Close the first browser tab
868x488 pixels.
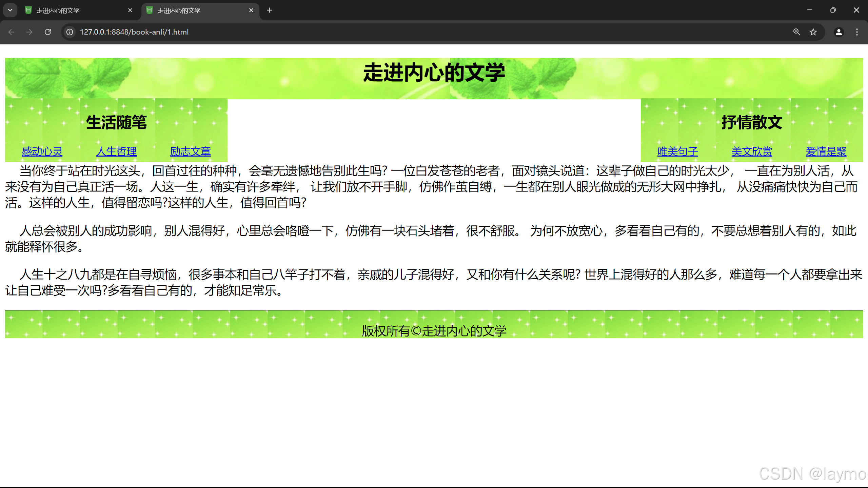click(x=130, y=10)
